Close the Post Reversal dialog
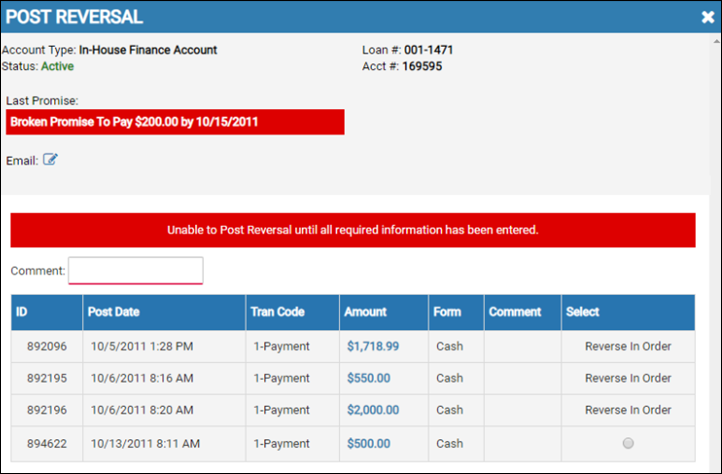722x474 pixels. (708, 17)
